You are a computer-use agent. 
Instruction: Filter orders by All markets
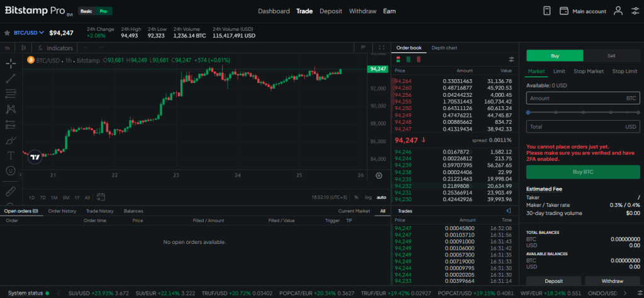point(383,211)
